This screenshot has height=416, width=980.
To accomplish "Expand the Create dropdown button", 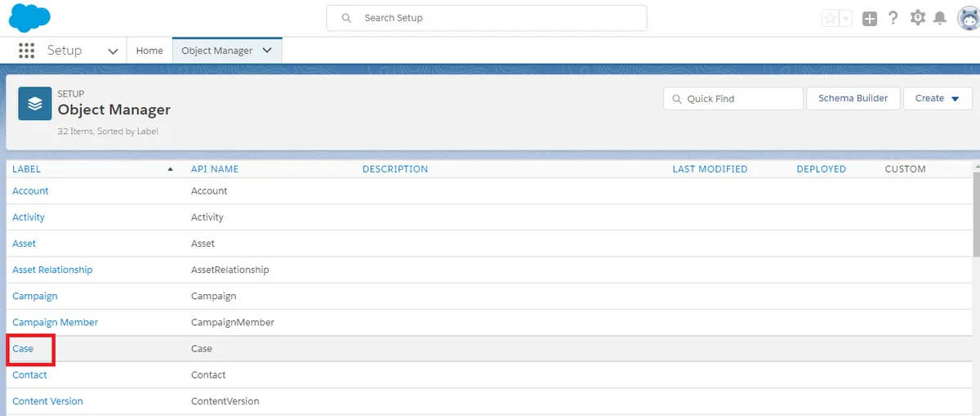I will 936,98.
